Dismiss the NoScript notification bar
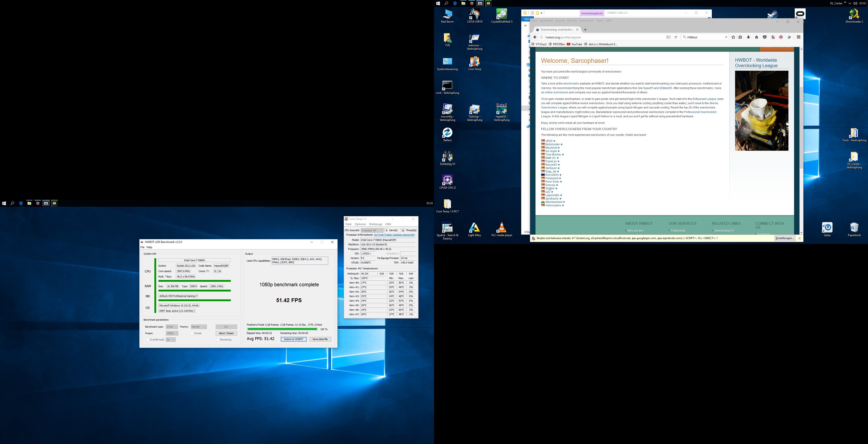 [x=799, y=239]
